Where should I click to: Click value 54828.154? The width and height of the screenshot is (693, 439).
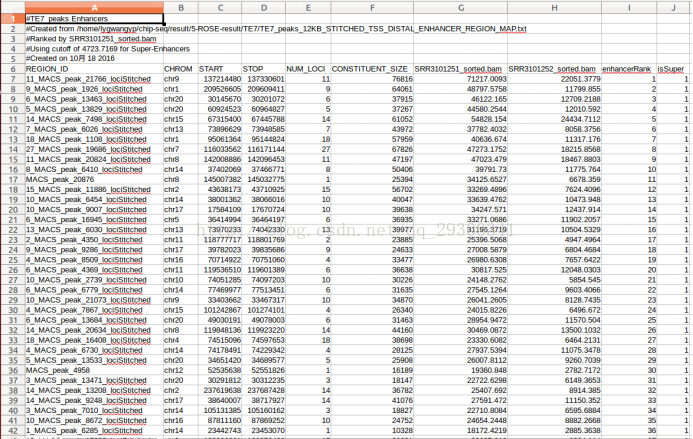coord(461,119)
